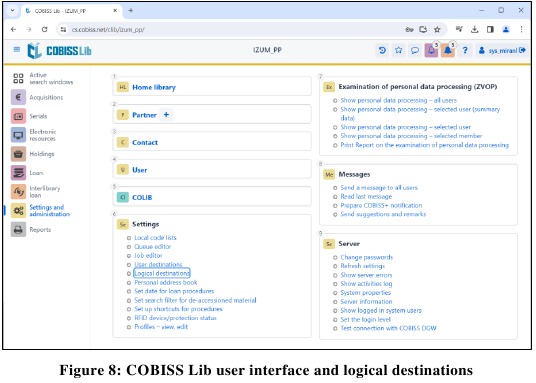Open the Contact class
Screen dimensions: 536x383
point(145,142)
